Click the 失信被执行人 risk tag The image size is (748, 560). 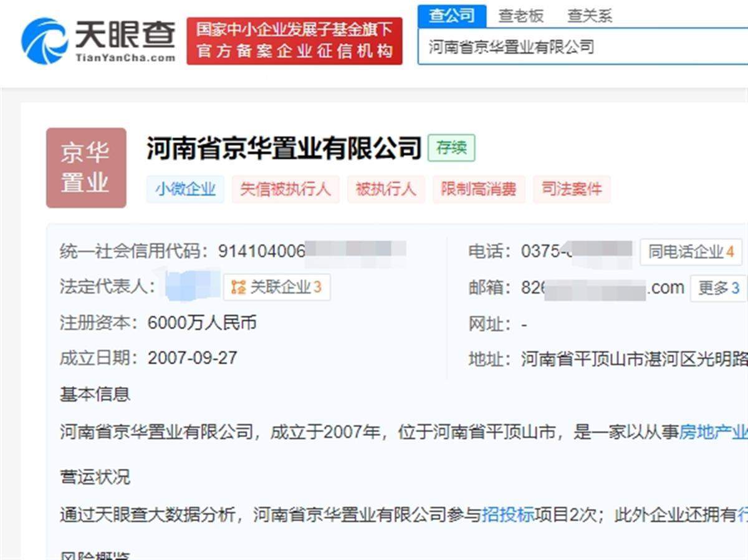(x=285, y=188)
